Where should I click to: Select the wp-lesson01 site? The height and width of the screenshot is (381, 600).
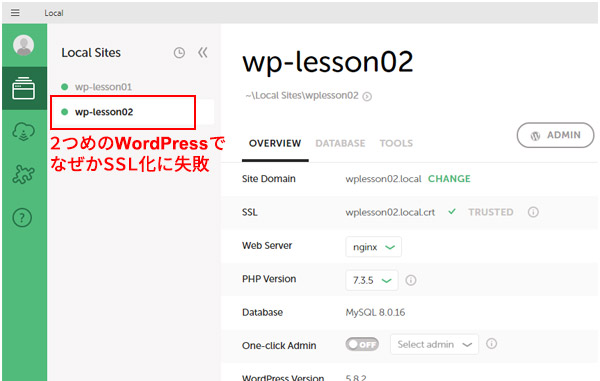[x=103, y=87]
